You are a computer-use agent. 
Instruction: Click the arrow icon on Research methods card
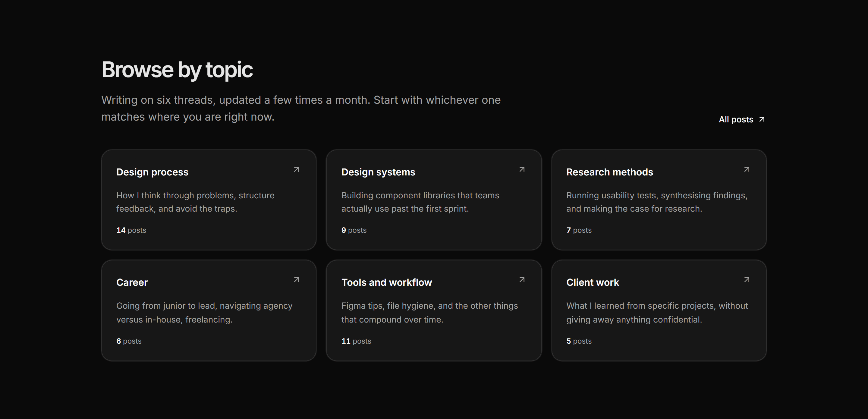click(x=747, y=169)
